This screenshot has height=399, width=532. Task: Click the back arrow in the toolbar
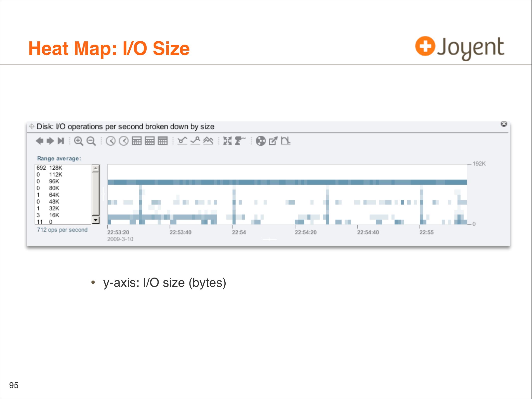(39, 141)
